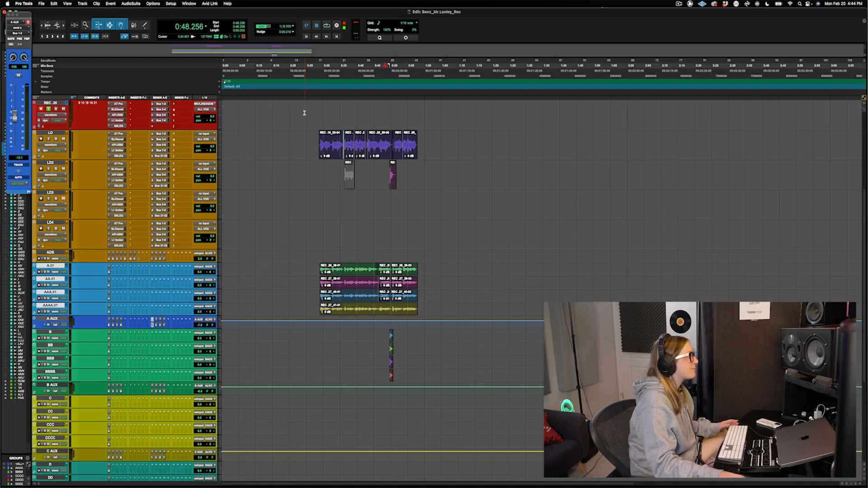Click the Go to End transport button
Image resolution: width=868 pixels, height=488 pixels.
[x=336, y=36]
